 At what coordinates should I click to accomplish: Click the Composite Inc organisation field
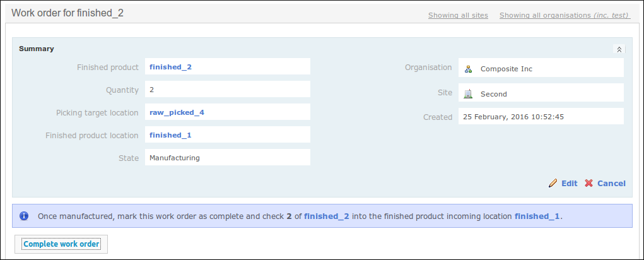coord(541,68)
